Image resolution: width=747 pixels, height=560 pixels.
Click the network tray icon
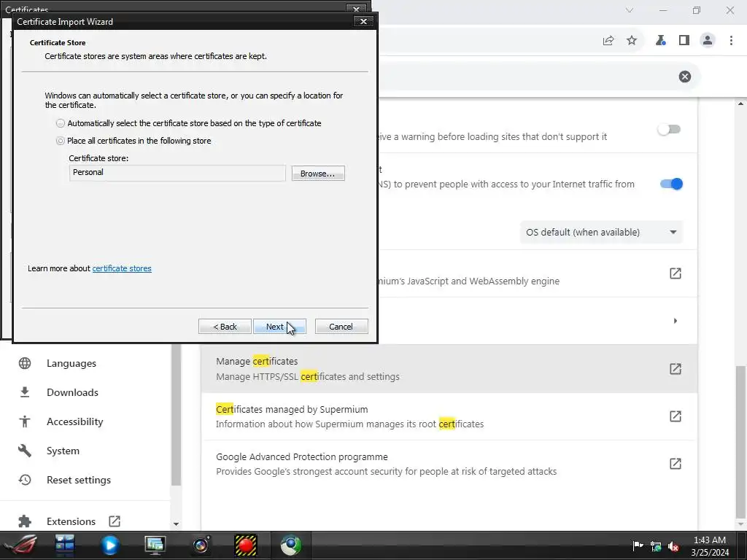656,546
